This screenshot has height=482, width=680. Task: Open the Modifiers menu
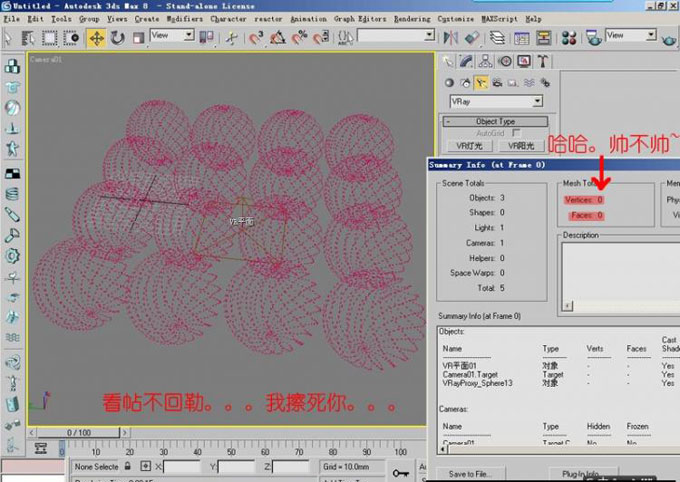[x=185, y=19]
